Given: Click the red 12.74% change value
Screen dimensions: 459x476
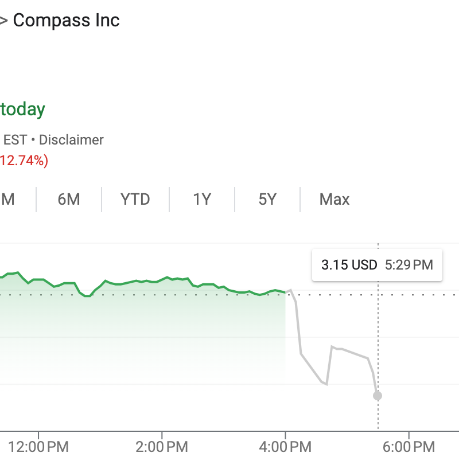Looking at the screenshot, I should tap(23, 161).
